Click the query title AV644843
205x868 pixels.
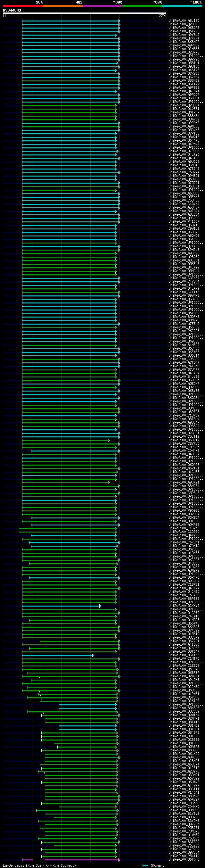point(12,11)
